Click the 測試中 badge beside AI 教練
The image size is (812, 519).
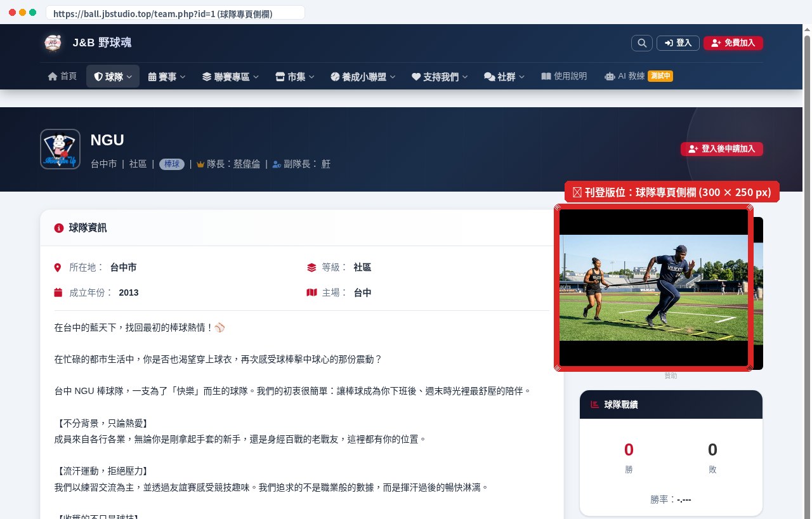click(660, 76)
